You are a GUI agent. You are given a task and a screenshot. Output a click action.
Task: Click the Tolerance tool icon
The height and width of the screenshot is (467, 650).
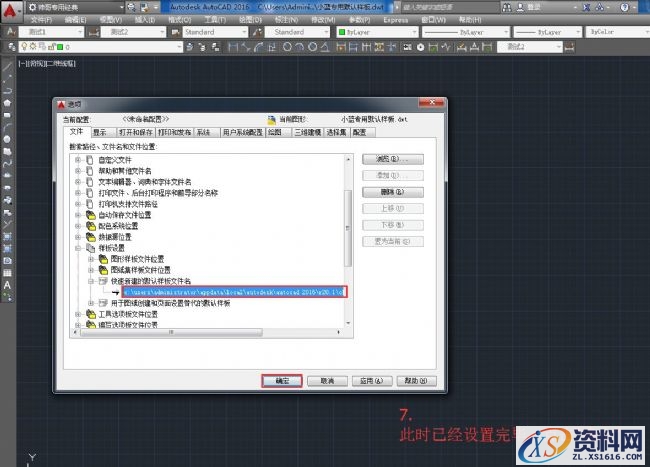[407, 47]
